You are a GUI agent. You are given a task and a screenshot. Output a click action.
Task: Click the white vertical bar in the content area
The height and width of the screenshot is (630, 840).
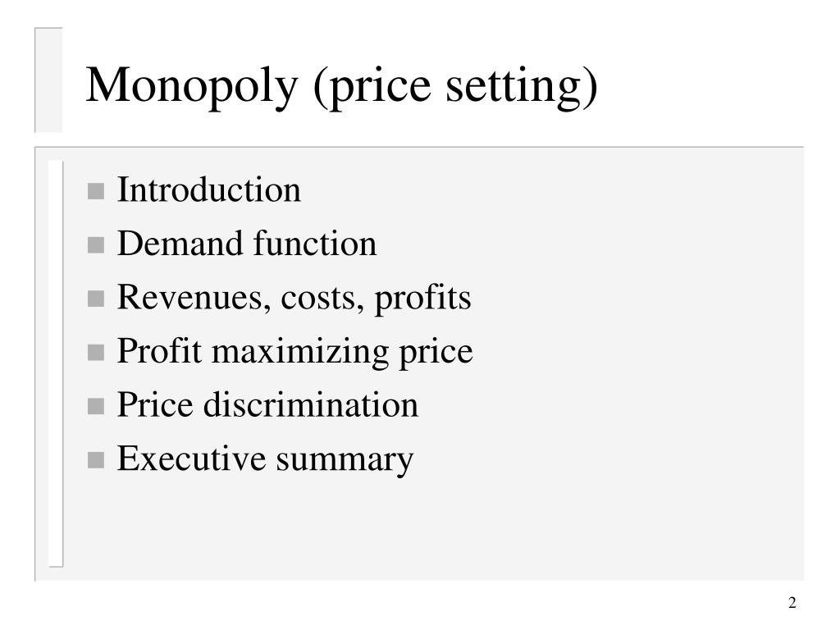click(x=55, y=363)
